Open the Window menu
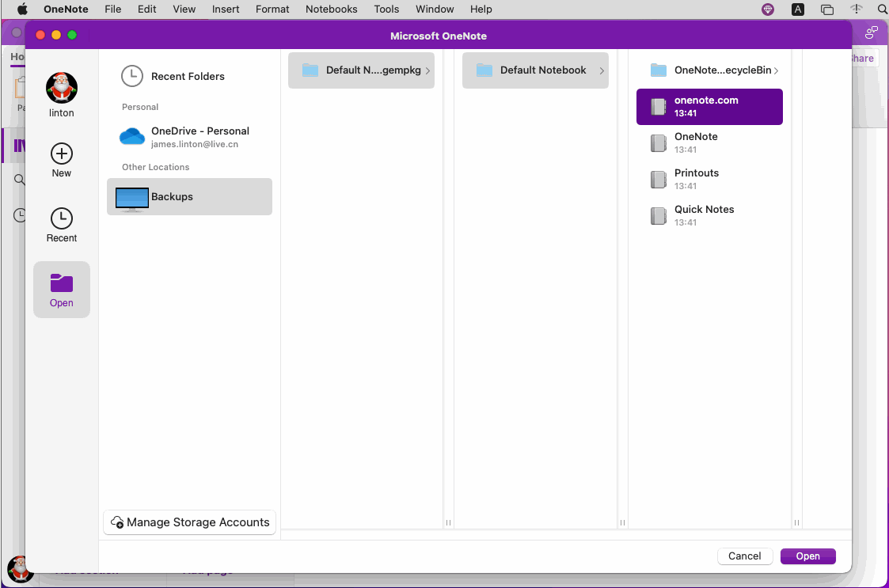This screenshot has width=889, height=588. tap(435, 9)
